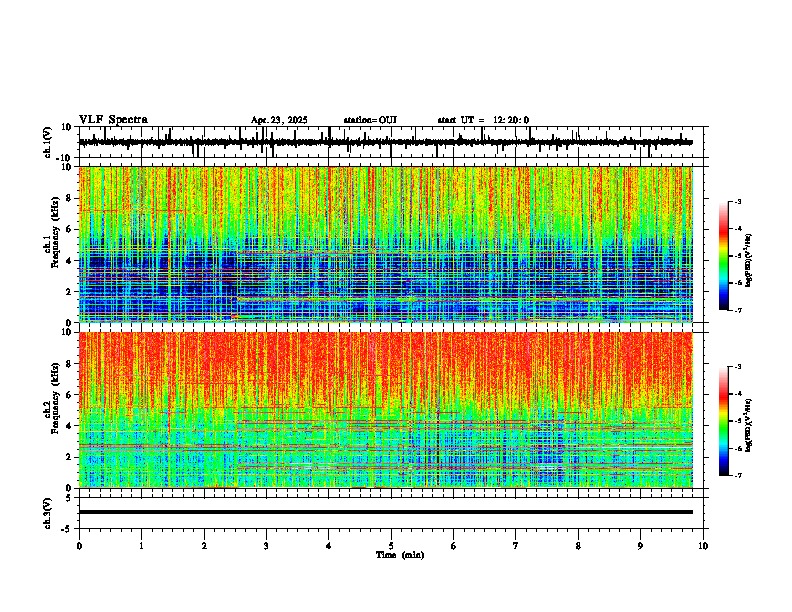Click inside the ch.2 frequency spectrogram
Screen dimensions: 792x612
386,410
